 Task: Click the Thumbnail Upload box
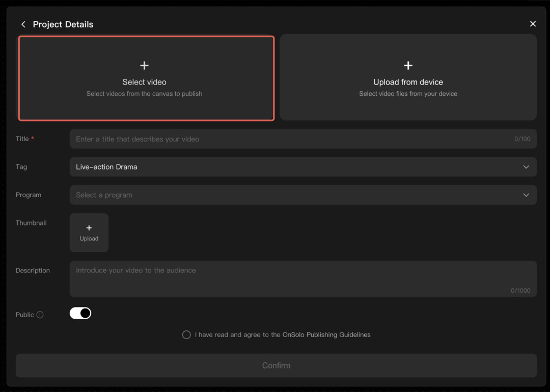[89, 233]
